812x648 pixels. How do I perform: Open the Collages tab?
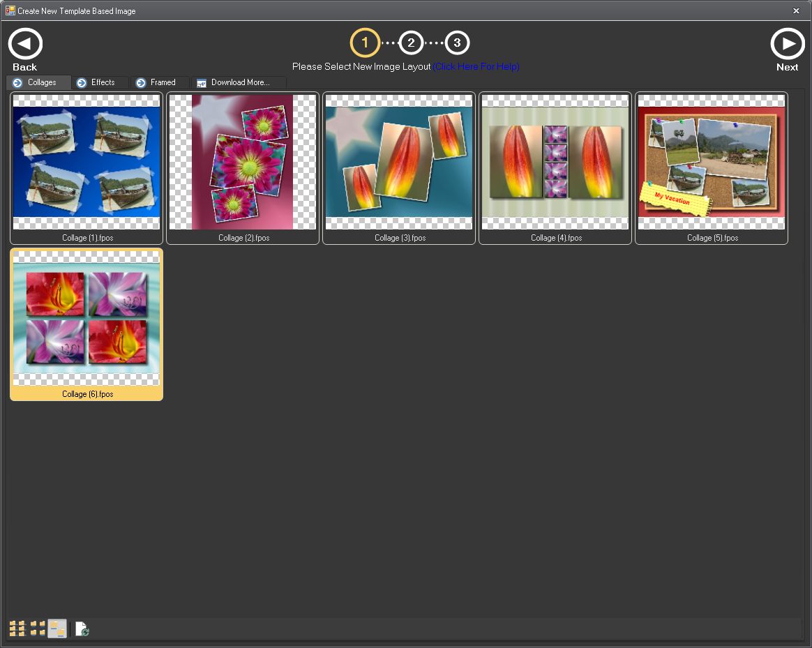click(39, 82)
